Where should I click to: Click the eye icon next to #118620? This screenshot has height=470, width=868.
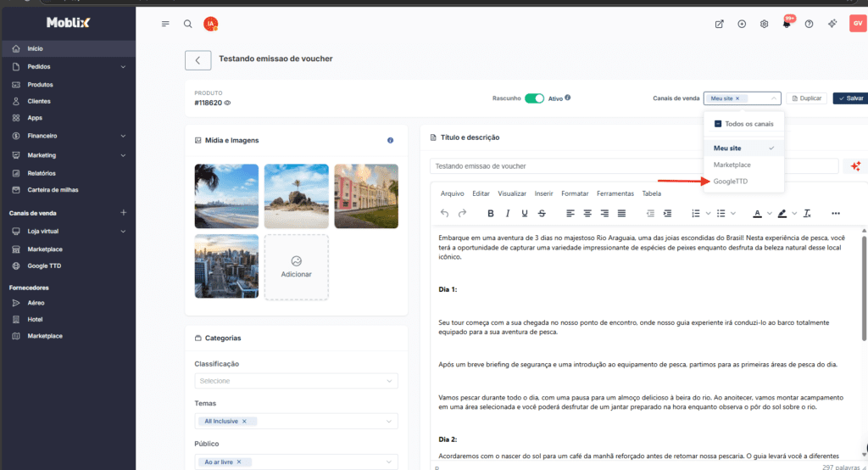(227, 104)
